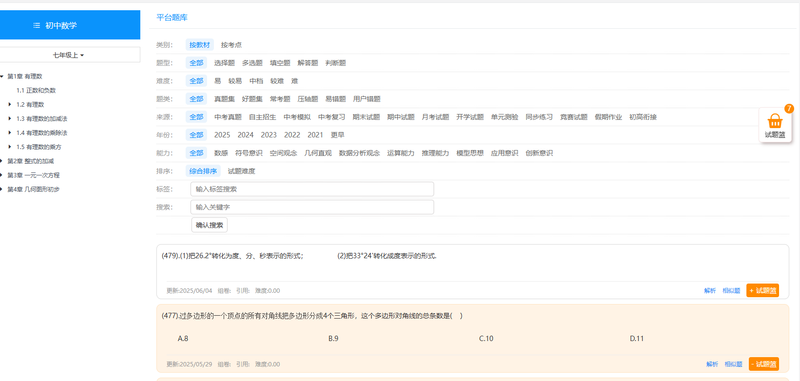
Task: Filter 题类 by 压轴题
Action: click(308, 99)
